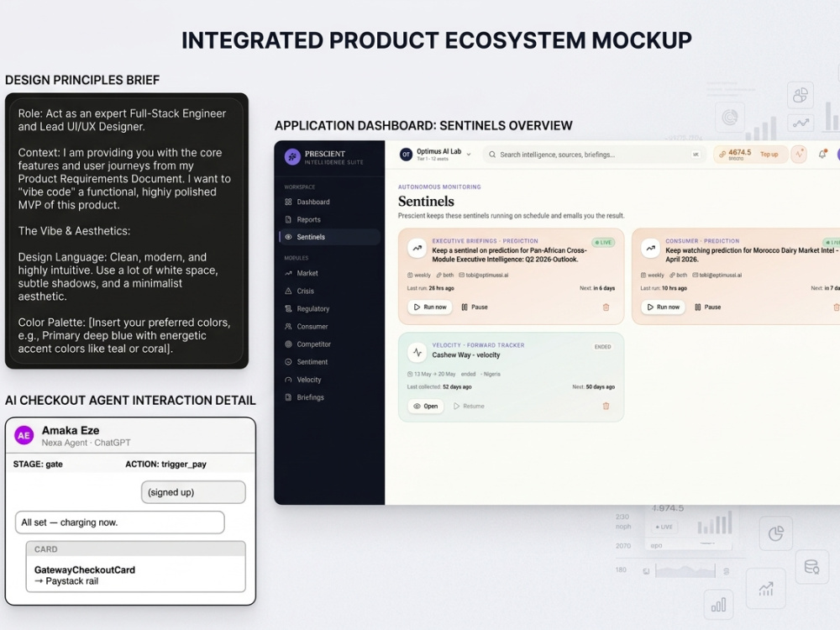Click the (signed up) message bubble

click(x=193, y=492)
